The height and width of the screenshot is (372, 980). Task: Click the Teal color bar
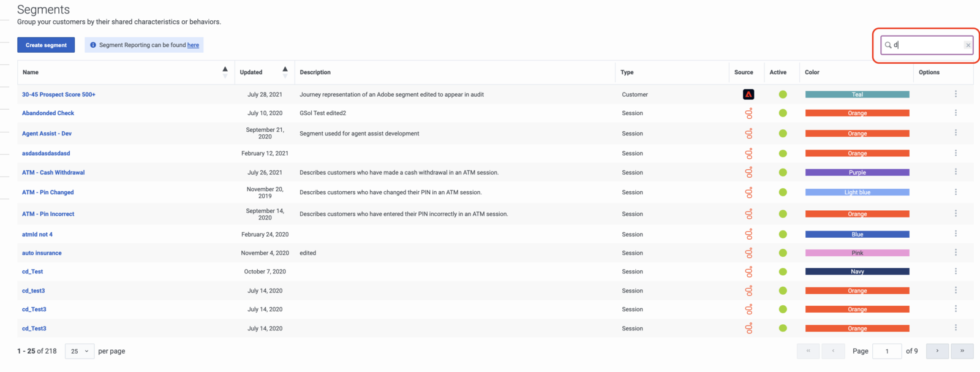pos(857,94)
